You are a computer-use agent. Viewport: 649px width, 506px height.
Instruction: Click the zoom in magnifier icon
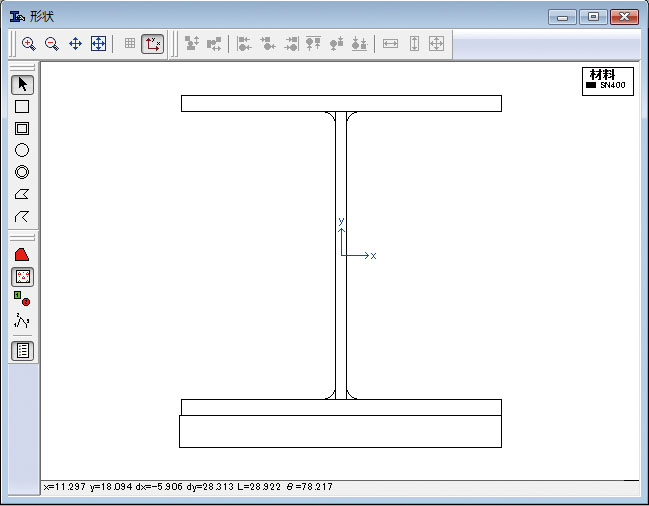click(29, 44)
